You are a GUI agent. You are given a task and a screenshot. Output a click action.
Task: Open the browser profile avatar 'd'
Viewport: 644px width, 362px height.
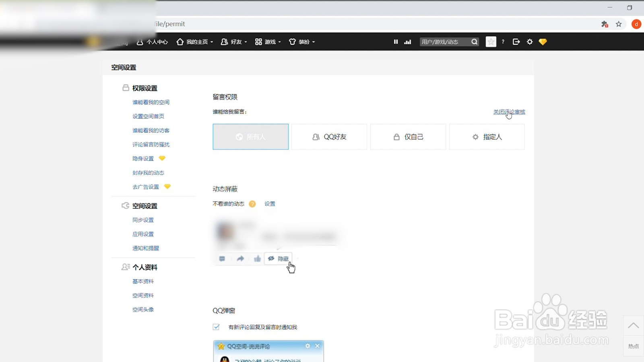coord(636,24)
